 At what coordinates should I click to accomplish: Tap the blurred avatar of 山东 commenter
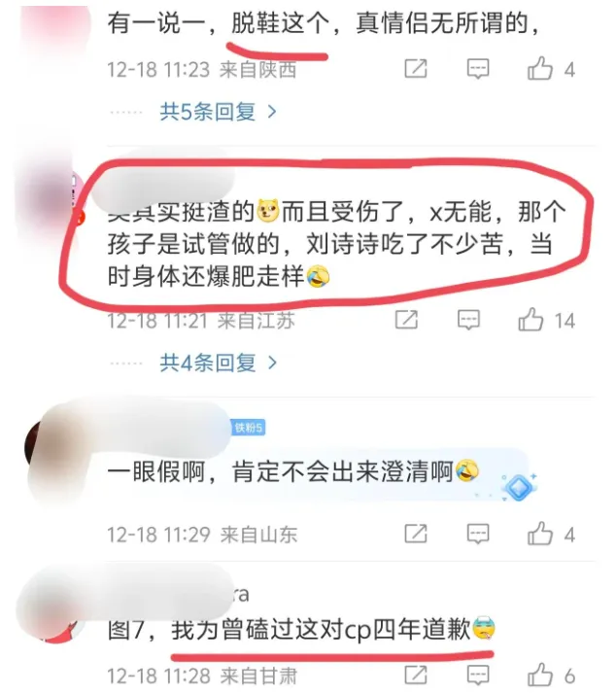47,448
